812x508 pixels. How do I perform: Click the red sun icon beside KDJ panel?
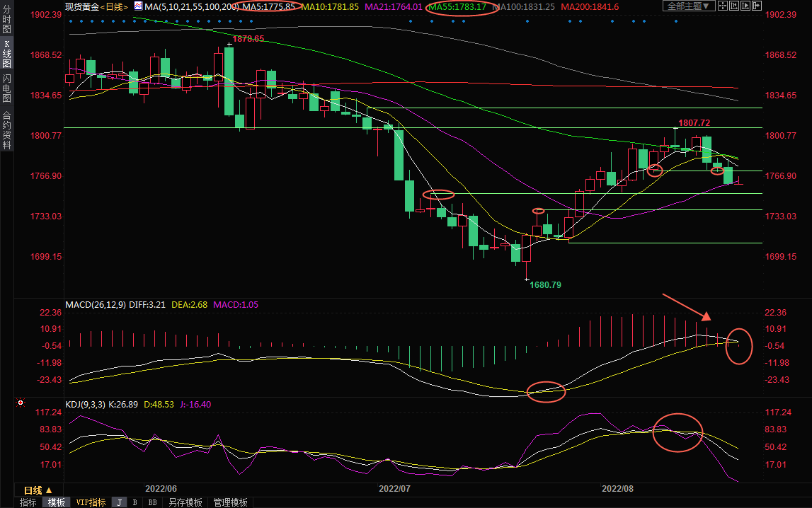coord(21,404)
